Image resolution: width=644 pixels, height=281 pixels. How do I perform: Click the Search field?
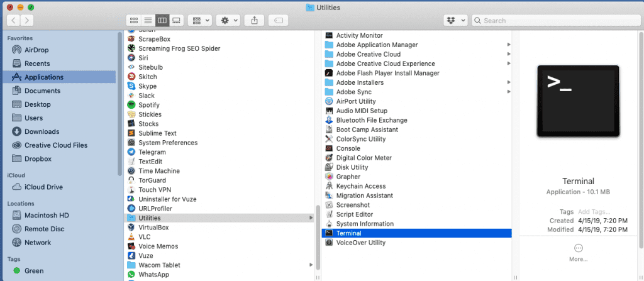tap(556, 20)
